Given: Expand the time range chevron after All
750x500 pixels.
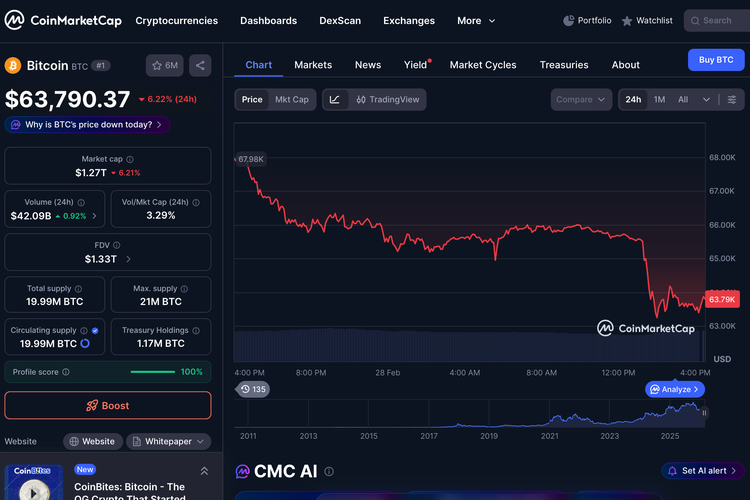Looking at the screenshot, I should point(707,100).
